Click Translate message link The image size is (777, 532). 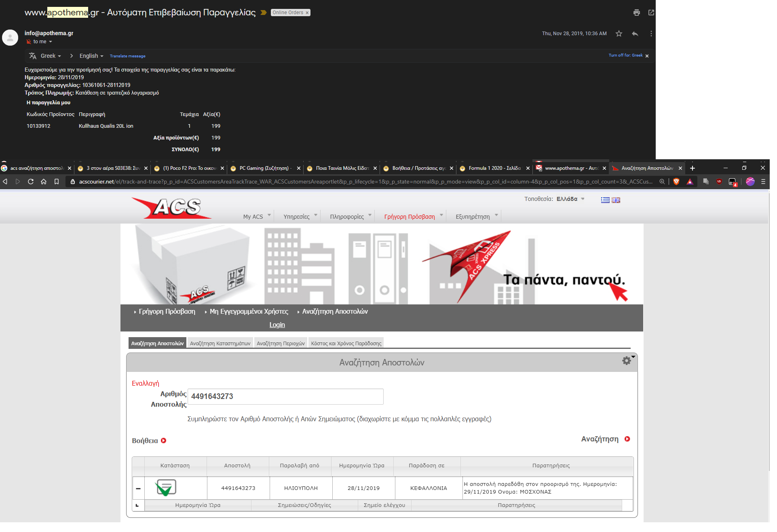point(127,56)
